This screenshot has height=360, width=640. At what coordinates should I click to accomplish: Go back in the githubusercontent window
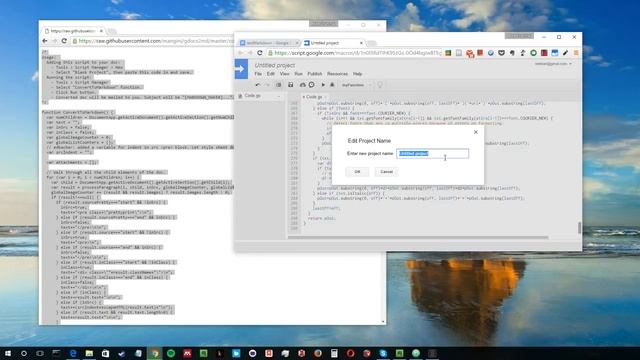[45, 41]
